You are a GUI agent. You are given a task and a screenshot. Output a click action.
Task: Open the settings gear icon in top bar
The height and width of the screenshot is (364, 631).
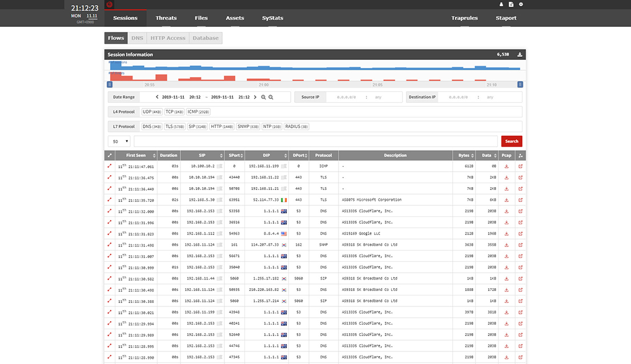[x=521, y=5]
